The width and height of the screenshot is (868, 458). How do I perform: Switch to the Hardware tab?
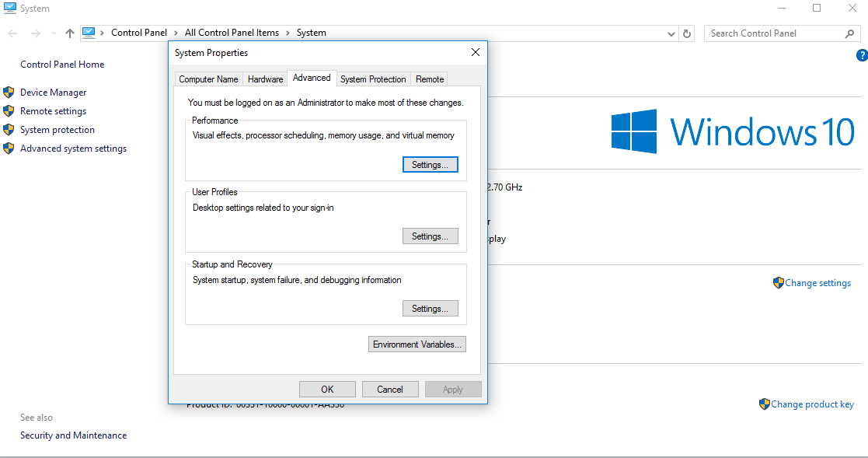(x=265, y=79)
